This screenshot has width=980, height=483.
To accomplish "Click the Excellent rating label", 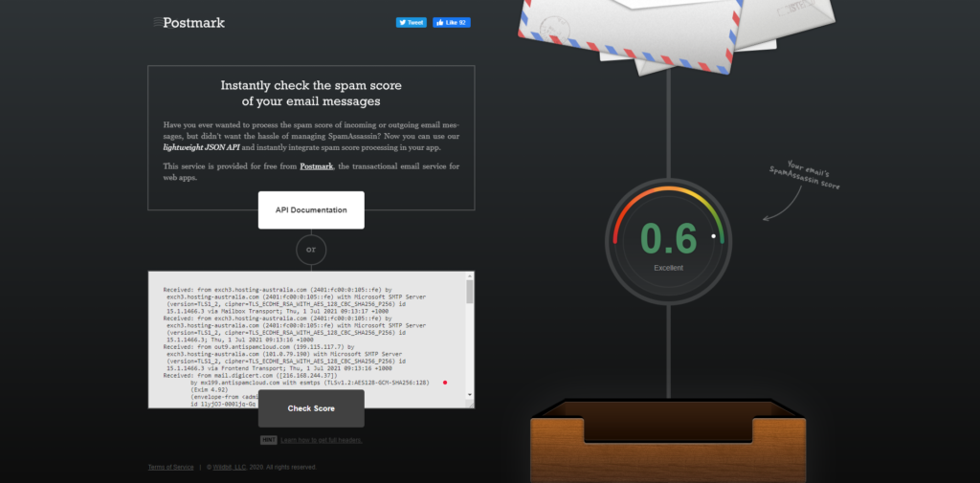I will point(668,268).
